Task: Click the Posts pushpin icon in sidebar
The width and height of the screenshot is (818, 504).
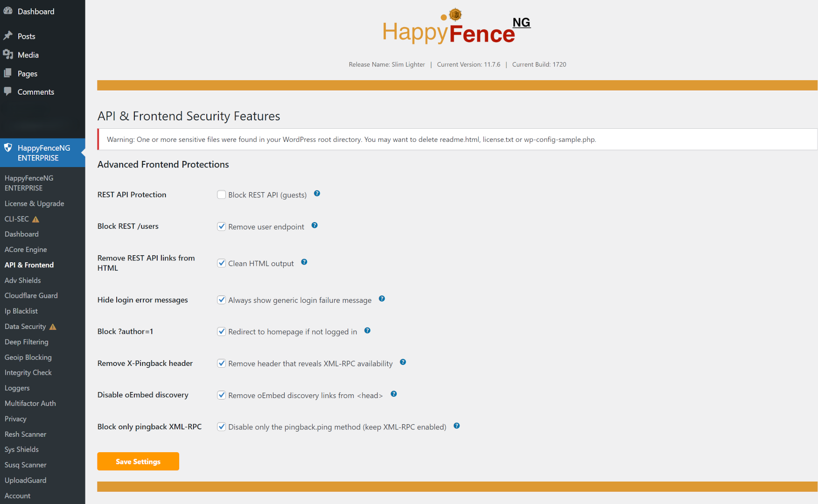Action: pyautogui.click(x=8, y=35)
